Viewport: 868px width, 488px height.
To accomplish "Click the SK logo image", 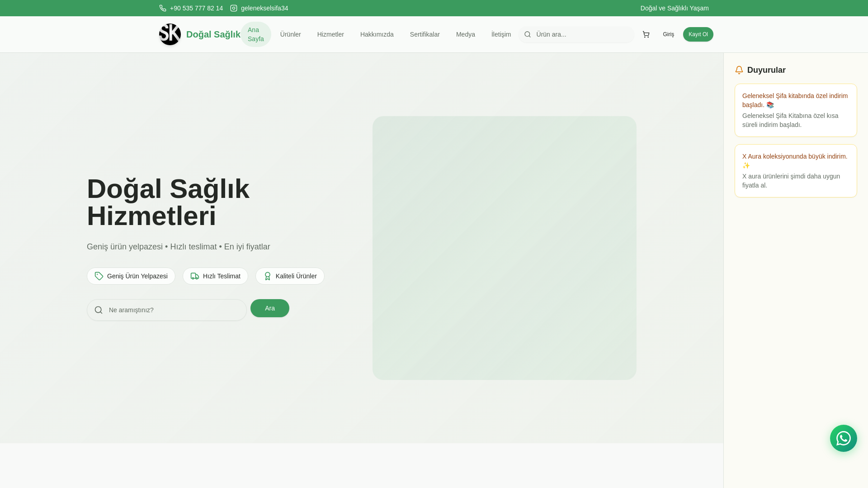I will 170,34.
